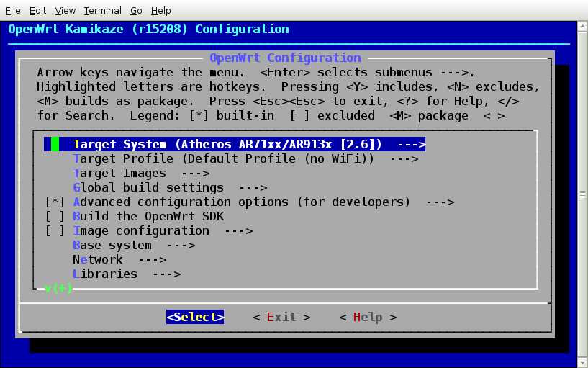Click the OpenWrt Configuration dialog title
This screenshot has height=368, width=588.
[285, 58]
